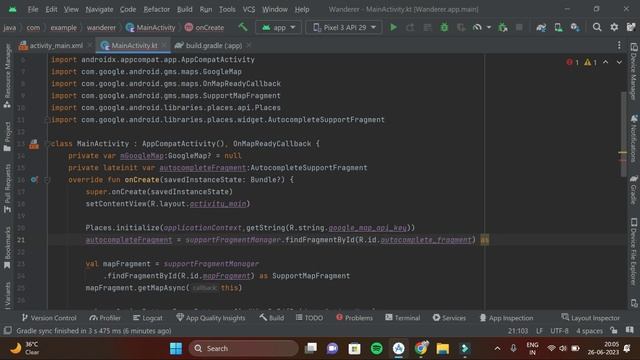Image resolution: width=640 pixels, height=360 pixels.
Task: Click the Windows Start button
Action: pos(176,348)
